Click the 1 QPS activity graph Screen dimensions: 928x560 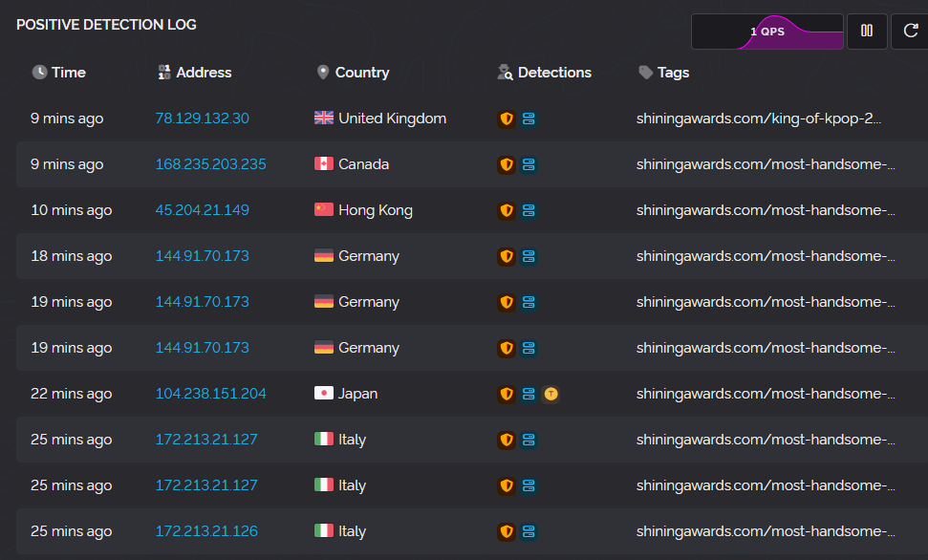click(x=766, y=32)
